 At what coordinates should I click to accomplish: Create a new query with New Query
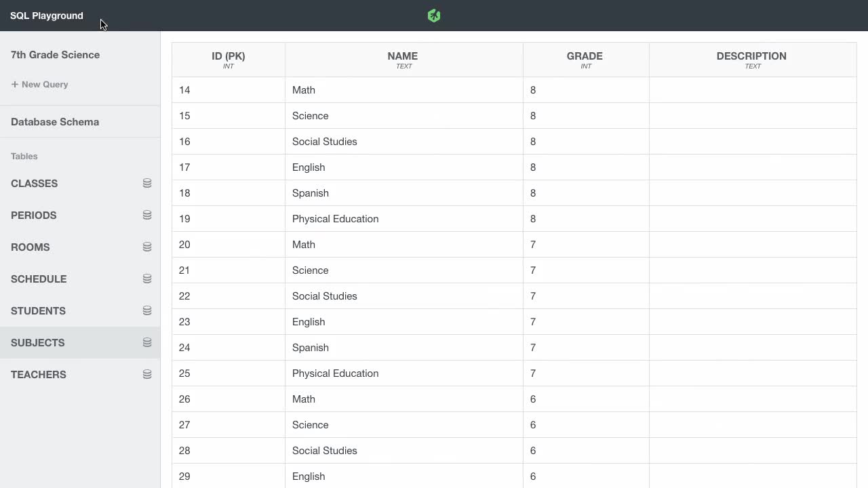point(39,84)
